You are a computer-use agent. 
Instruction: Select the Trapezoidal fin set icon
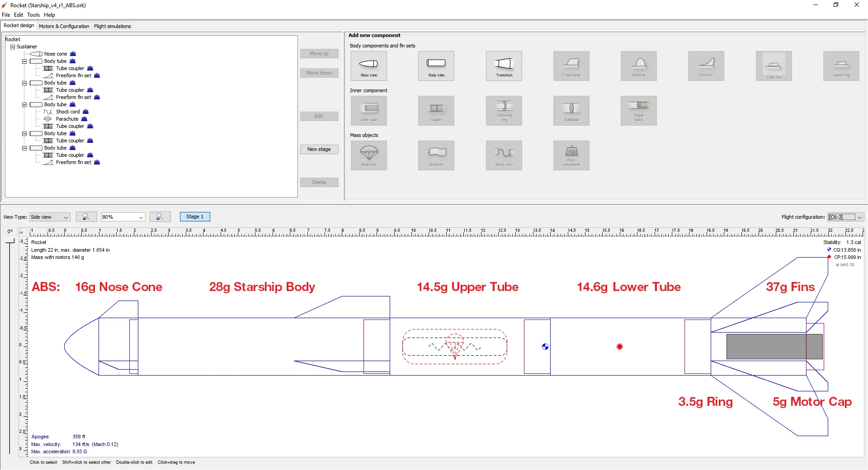571,66
